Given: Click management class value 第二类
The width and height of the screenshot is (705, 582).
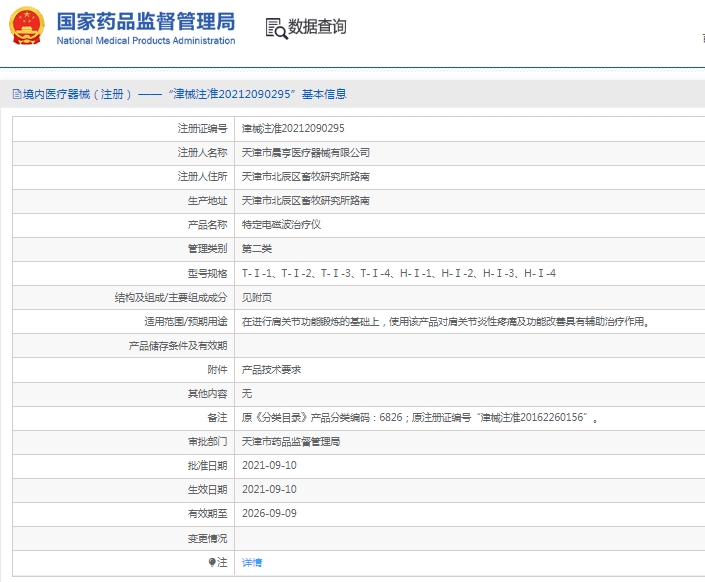Looking at the screenshot, I should pyautogui.click(x=257, y=248).
